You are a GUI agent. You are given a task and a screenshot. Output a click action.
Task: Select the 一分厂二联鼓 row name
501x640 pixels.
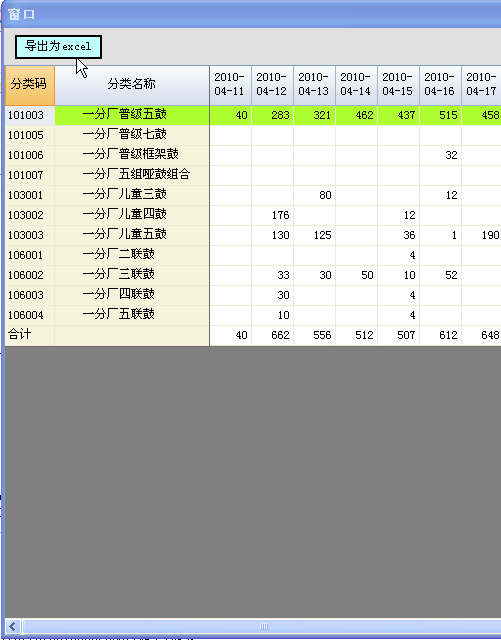(118, 255)
